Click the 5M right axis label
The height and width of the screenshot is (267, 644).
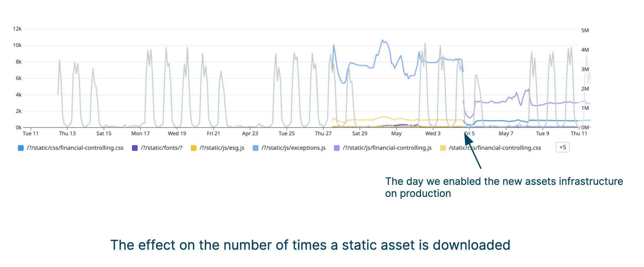pos(585,31)
